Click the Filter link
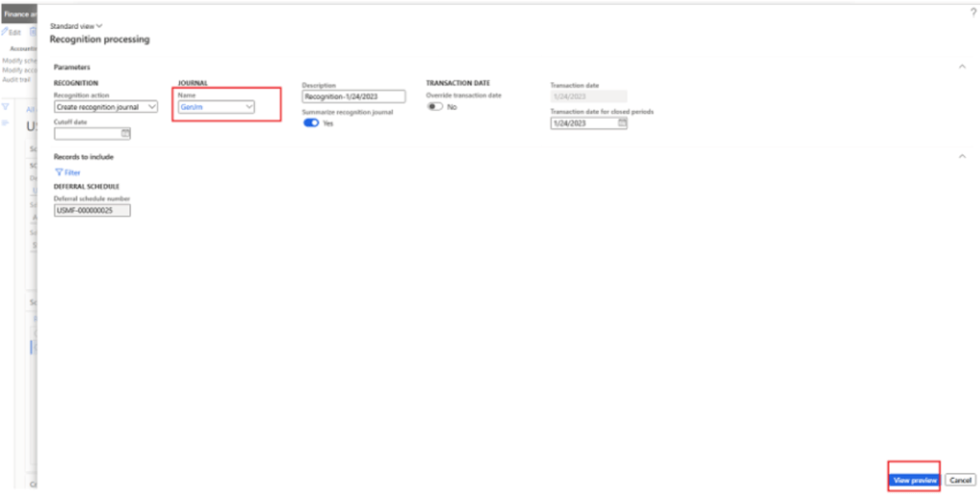Image resolution: width=980 pixels, height=495 pixels. pos(72,172)
